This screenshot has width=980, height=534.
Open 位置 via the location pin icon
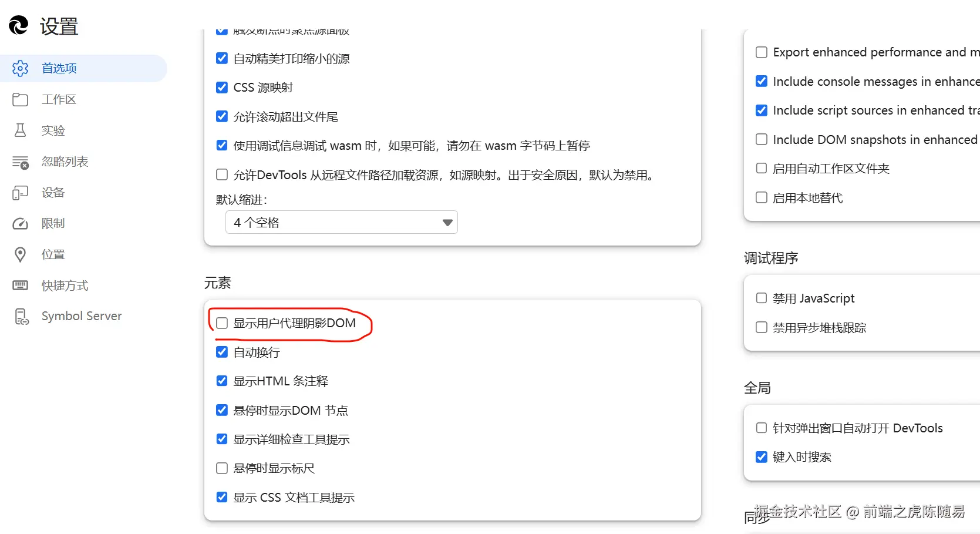point(20,254)
